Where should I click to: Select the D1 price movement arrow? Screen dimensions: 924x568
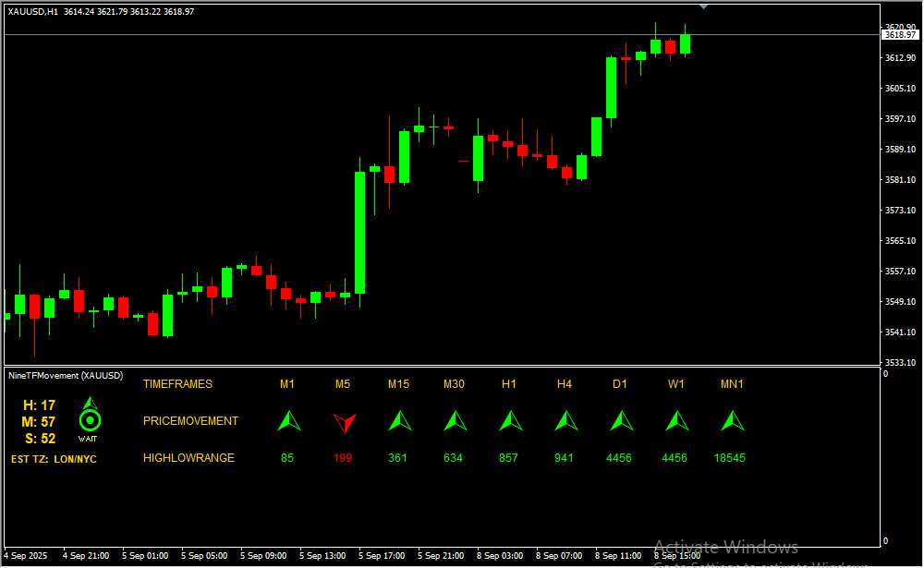[x=620, y=421]
